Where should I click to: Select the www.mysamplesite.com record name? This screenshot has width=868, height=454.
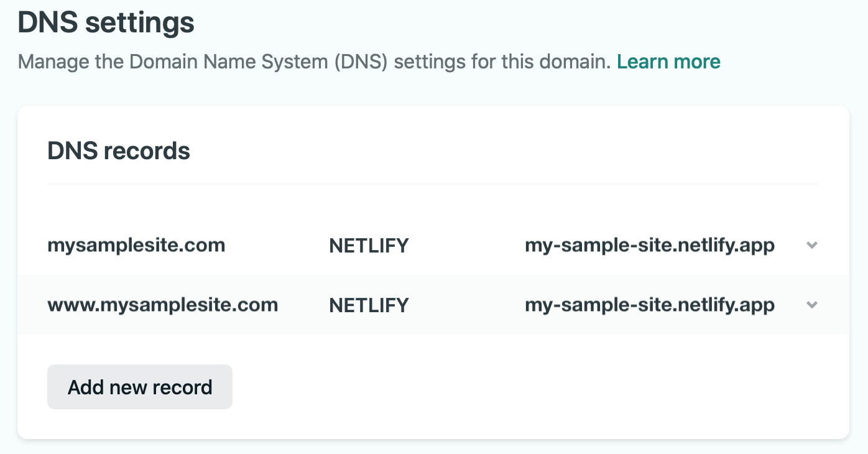(162, 305)
